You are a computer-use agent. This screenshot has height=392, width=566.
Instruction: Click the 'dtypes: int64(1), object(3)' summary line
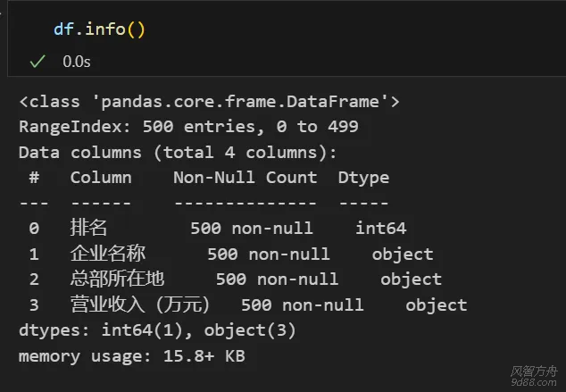pyautogui.click(x=157, y=330)
